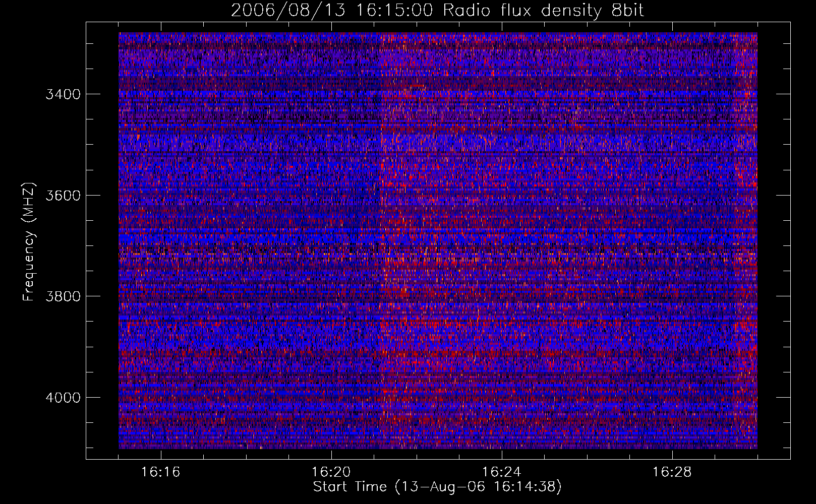The height and width of the screenshot is (504, 816).
Task: Click the 'Start Time (13-Aug-06 16:14:38)' x-axis label
Action: (437, 487)
